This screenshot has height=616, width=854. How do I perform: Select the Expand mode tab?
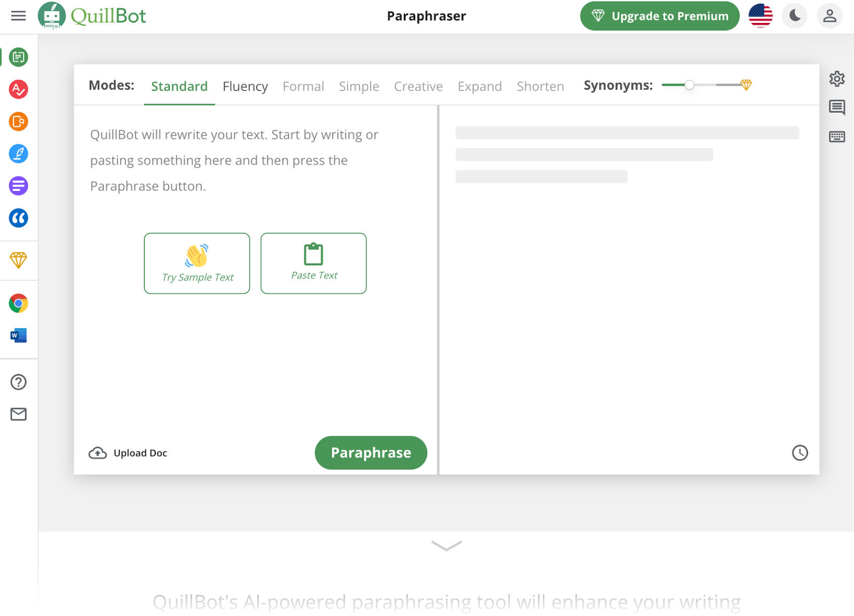click(480, 86)
